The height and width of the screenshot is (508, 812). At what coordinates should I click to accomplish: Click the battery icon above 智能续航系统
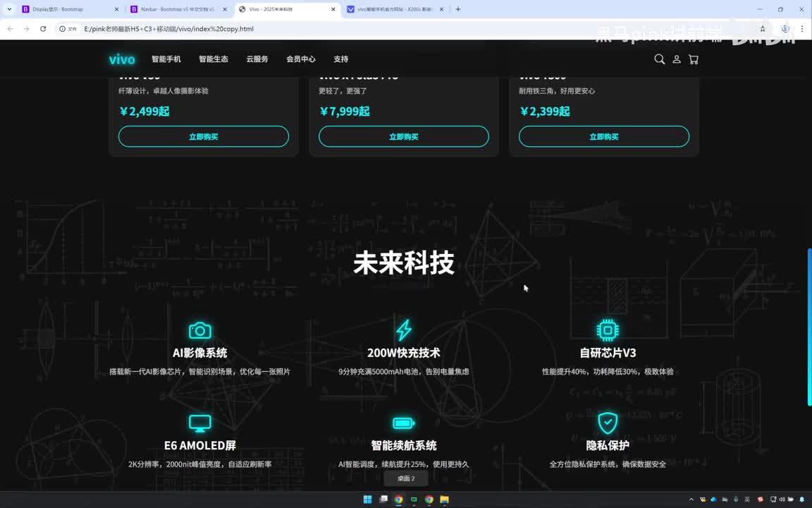(404, 423)
